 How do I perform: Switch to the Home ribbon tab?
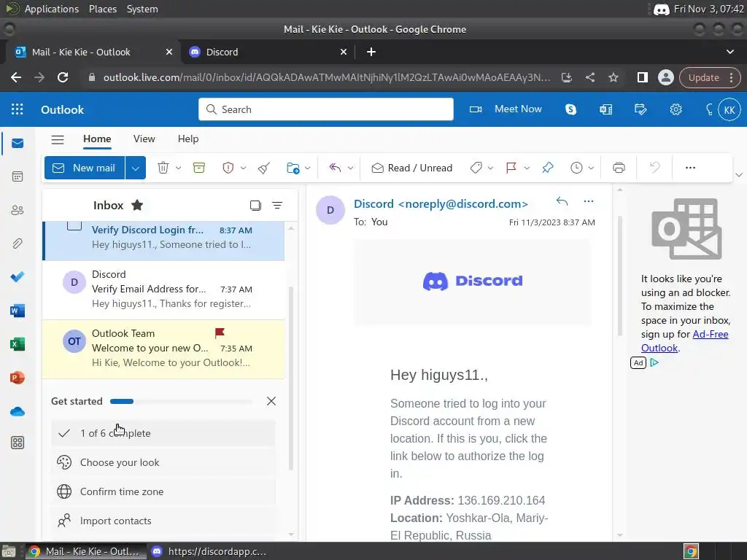[x=97, y=139]
